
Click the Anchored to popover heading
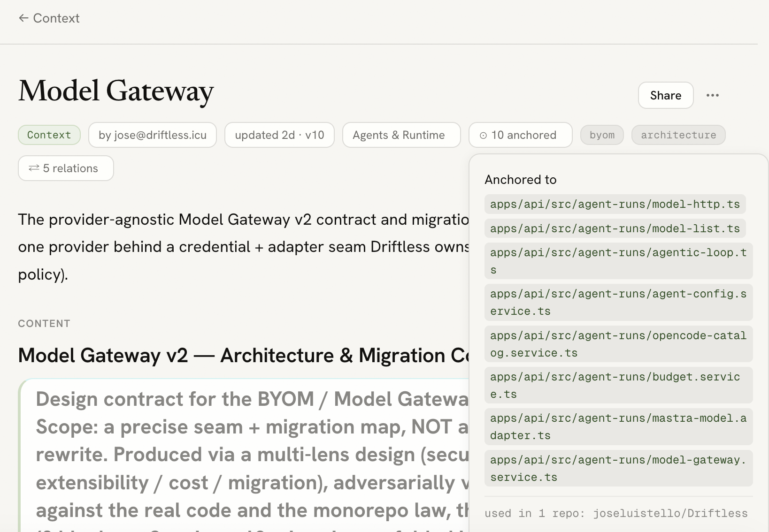(x=521, y=180)
